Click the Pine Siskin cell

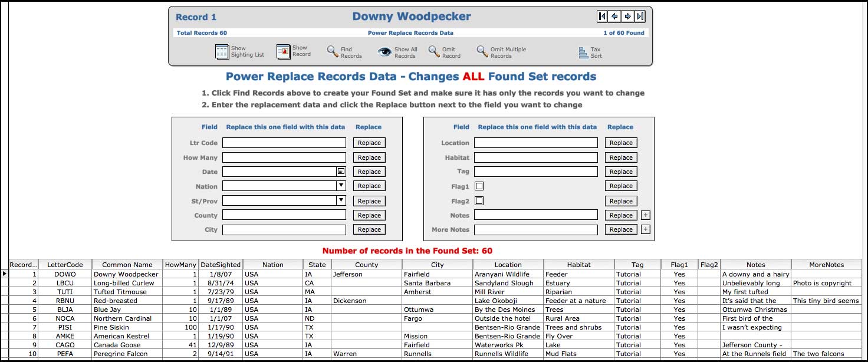point(127,327)
